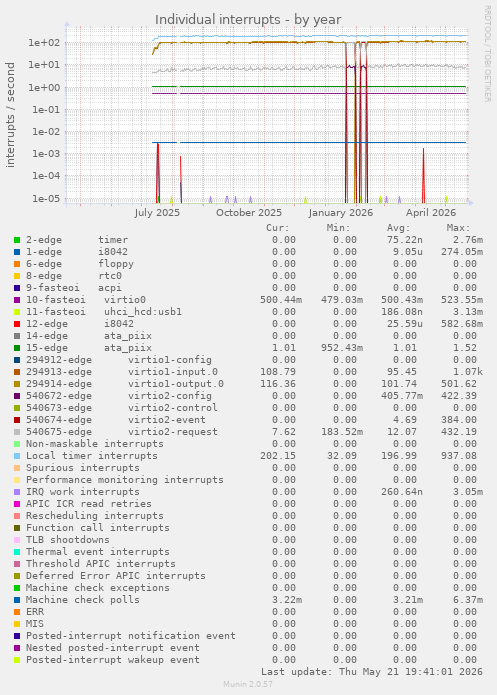Click the gray 540675-edge virtio2-request swatch
Image resolution: width=497 pixels, height=695 pixels.
tap(17, 432)
